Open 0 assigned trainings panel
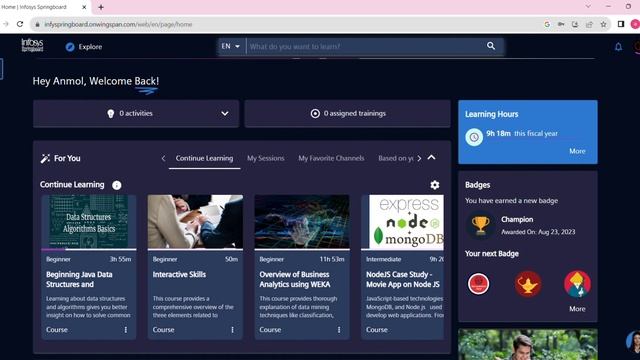 tap(348, 113)
